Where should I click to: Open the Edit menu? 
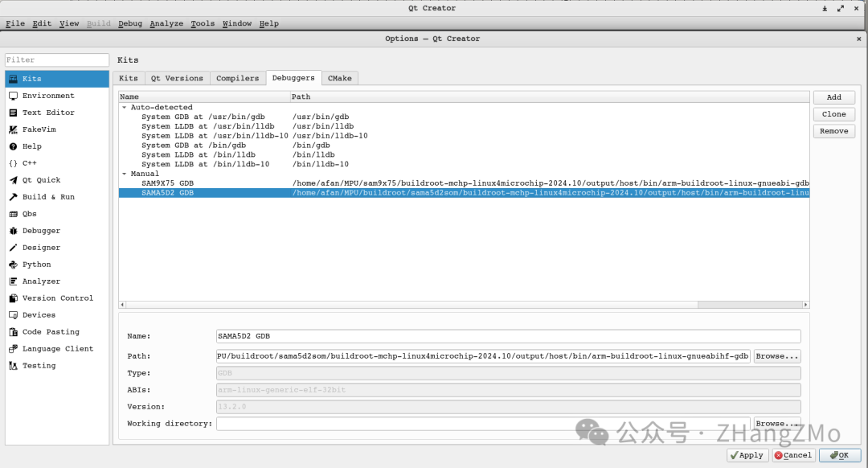(x=42, y=23)
